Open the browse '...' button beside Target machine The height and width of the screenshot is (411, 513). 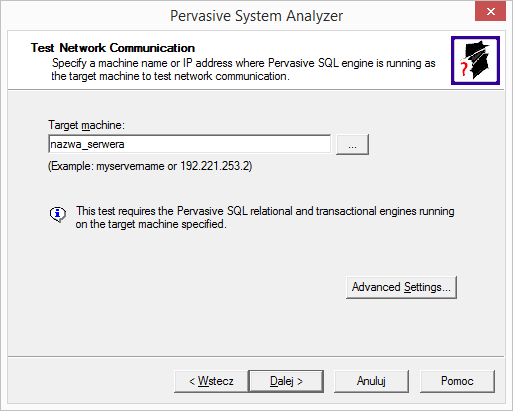tap(352, 144)
